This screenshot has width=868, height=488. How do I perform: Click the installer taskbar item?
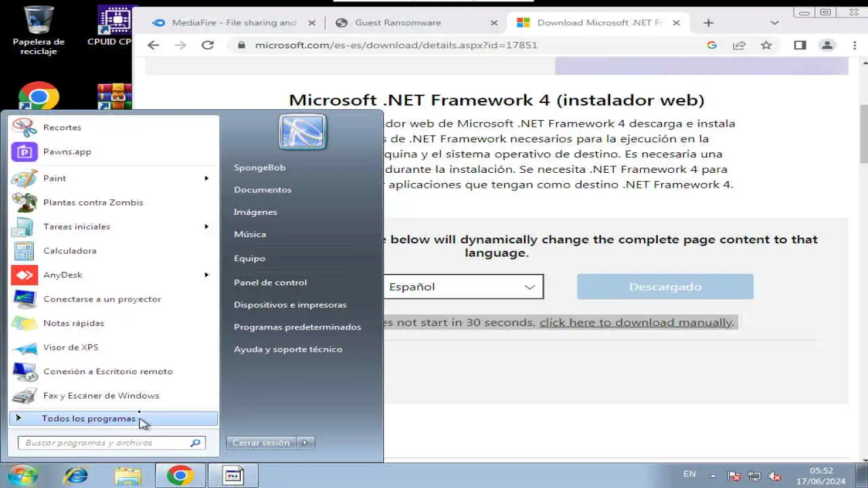(233, 476)
